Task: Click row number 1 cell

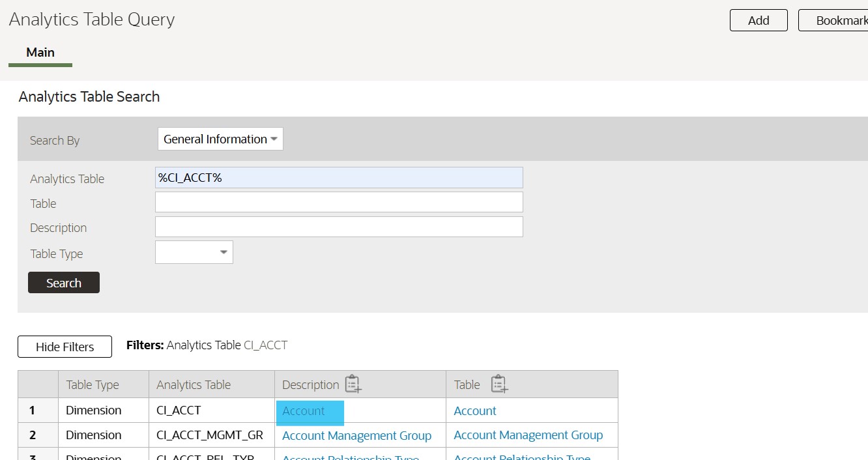Action: 38,410
